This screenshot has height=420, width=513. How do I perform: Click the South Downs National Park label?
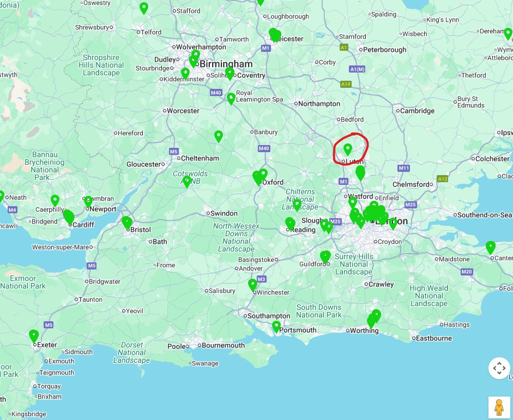(319, 311)
